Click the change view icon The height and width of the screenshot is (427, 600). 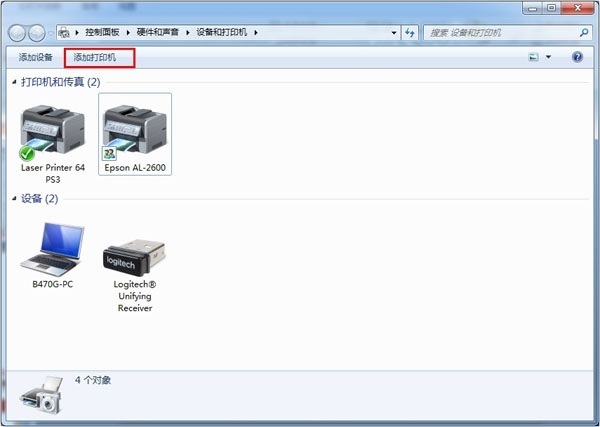533,57
